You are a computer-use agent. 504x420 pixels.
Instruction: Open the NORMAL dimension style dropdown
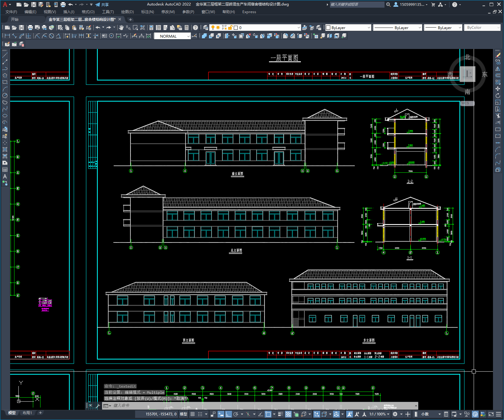coord(172,36)
